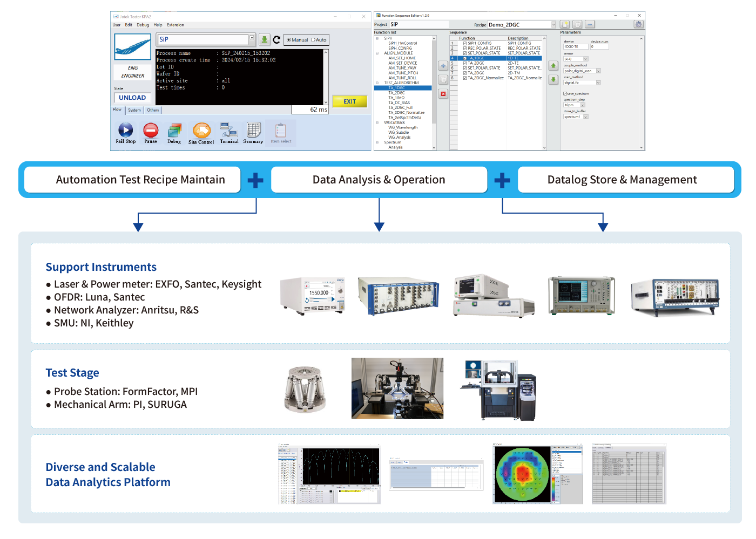Select TA_2DGC_Full in Function list
The width and height of the screenshot is (756, 539).
click(x=400, y=107)
